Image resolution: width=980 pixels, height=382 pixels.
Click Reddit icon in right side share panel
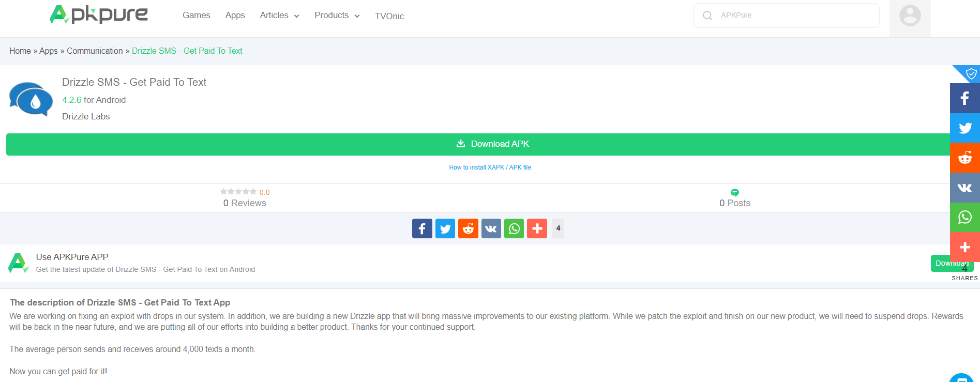(x=965, y=158)
